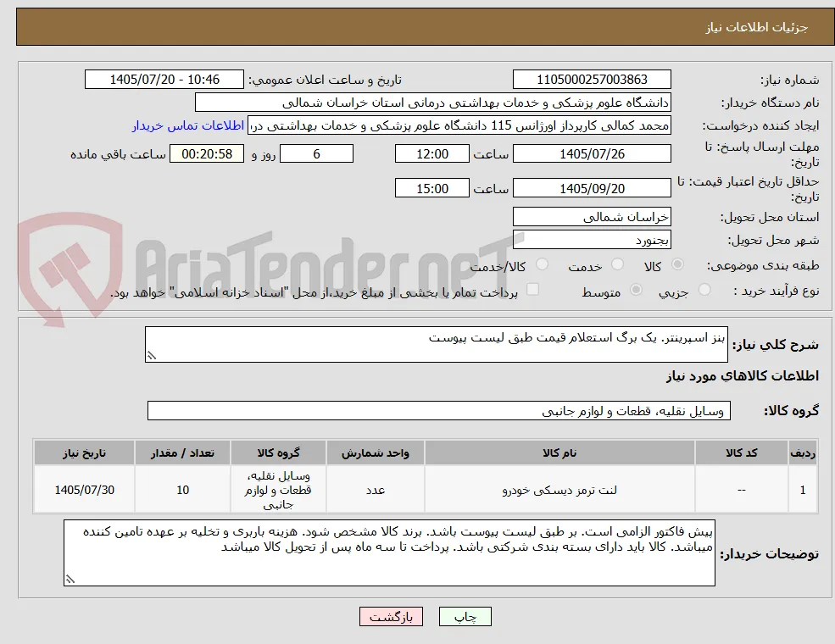Click the announcement date field 1405/07/20 - 10:46
Screen dimensions: 835x644
(x=164, y=80)
